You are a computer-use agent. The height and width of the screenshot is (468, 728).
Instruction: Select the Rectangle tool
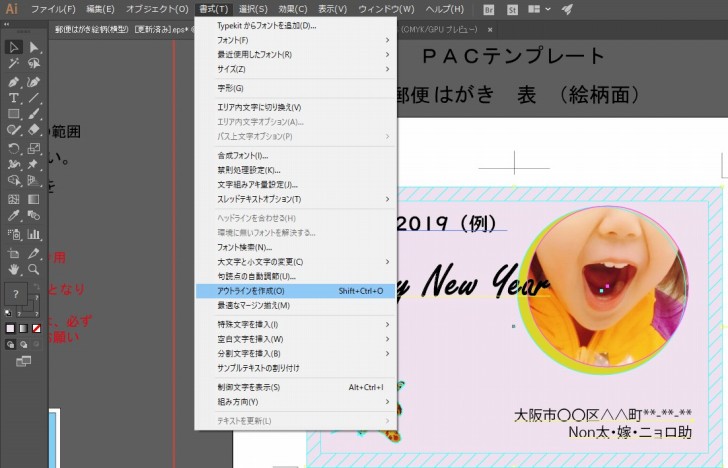pyautogui.click(x=13, y=114)
